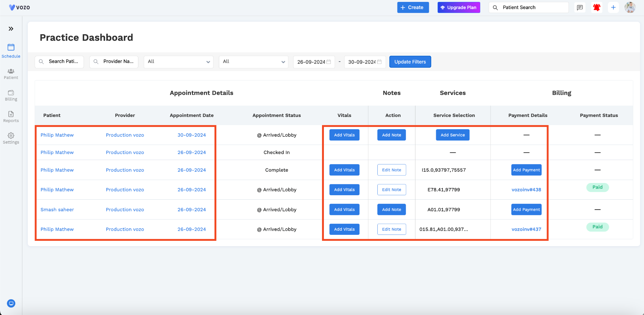Open Philip Mathew in the 30-09-2024 row
This screenshot has width=644, height=315.
(x=57, y=135)
